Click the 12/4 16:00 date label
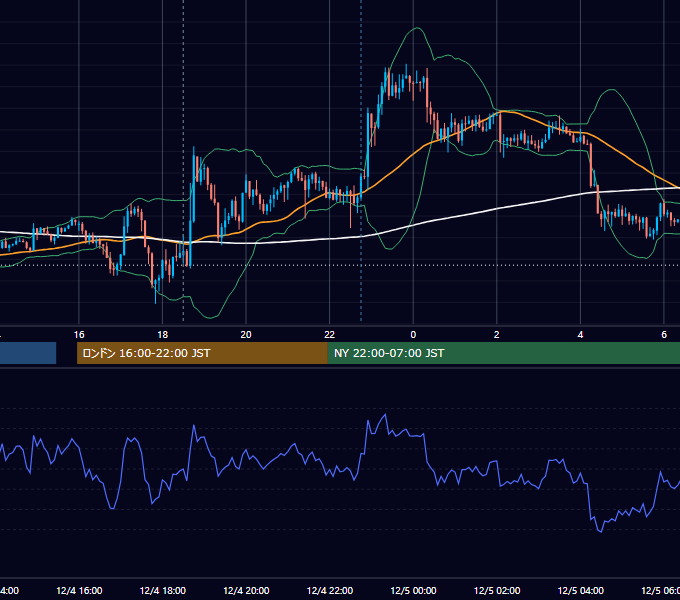 (79, 590)
